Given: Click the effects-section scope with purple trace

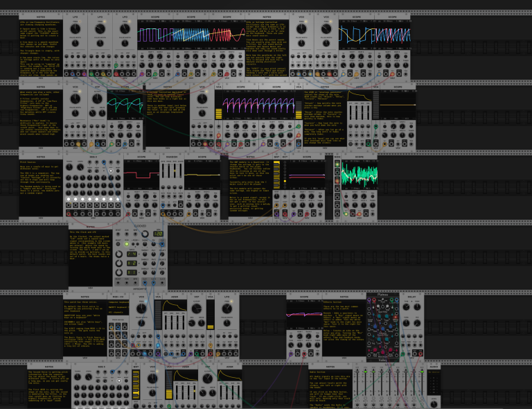Looking at the screenshot, I should click(304, 314).
